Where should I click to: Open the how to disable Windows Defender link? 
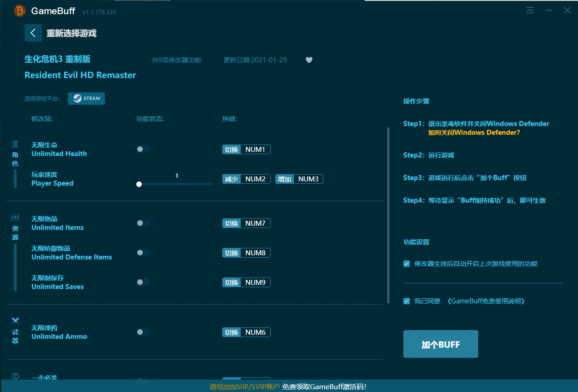(x=474, y=133)
